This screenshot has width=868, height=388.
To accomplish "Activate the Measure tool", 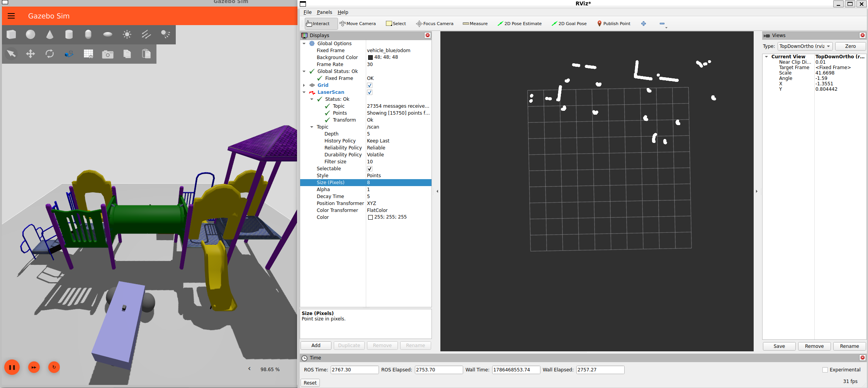I will coord(475,24).
